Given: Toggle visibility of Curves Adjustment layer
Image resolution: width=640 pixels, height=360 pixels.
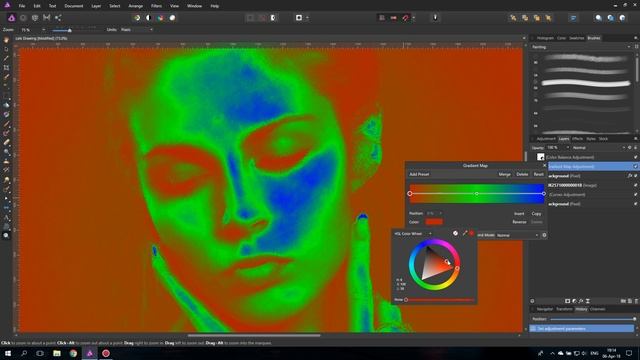Looking at the screenshot, I should coord(636,195).
